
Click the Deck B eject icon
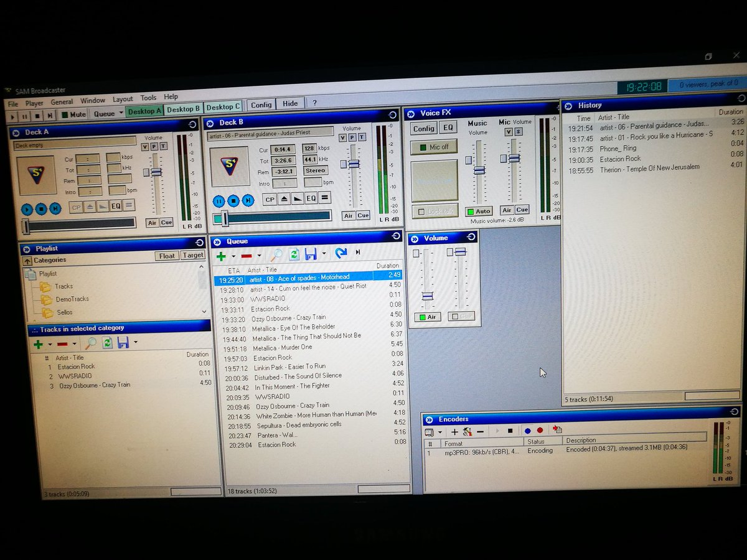[x=283, y=199]
